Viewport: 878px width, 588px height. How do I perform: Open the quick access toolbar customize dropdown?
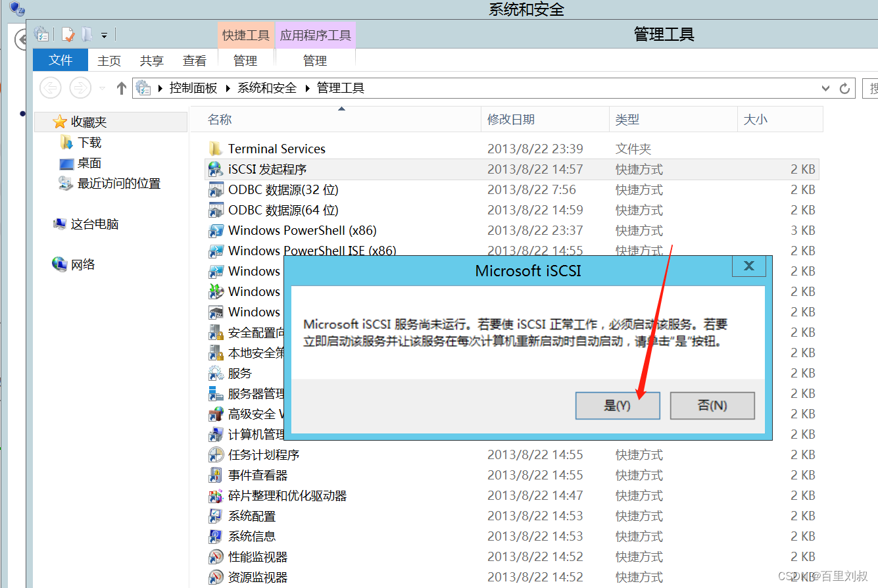104,35
